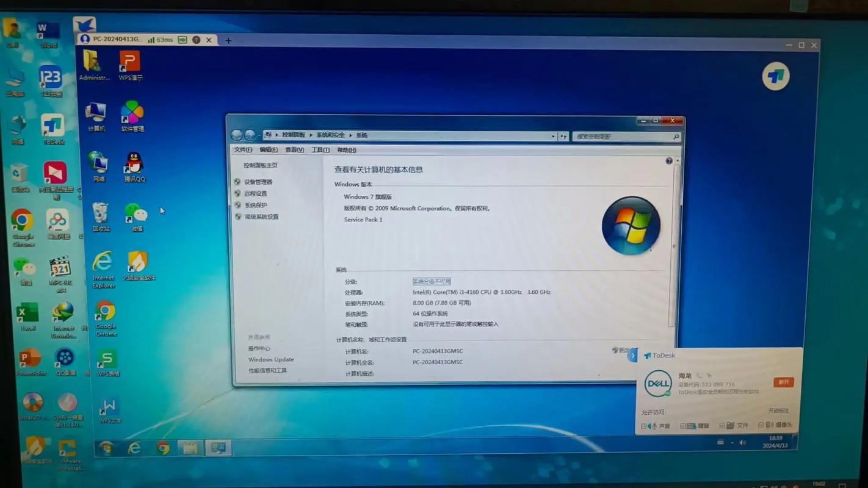
Task: Open Windows Update link in sidebar
Action: tap(271, 359)
